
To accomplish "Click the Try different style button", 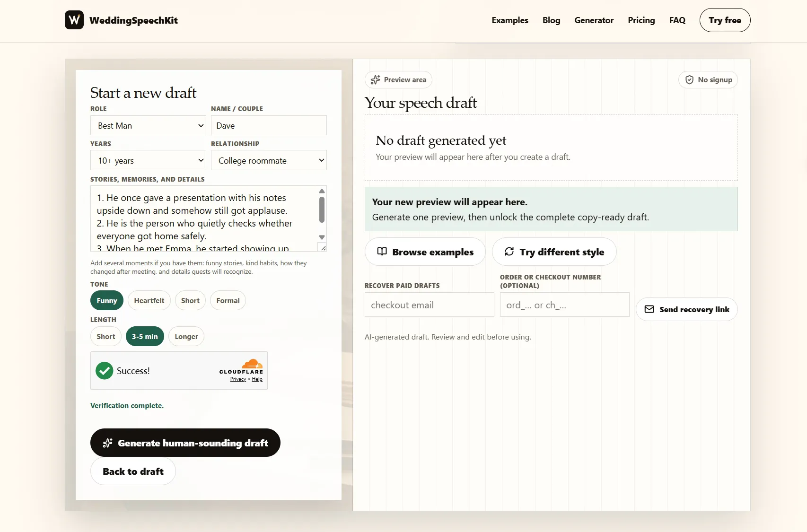I will [554, 252].
